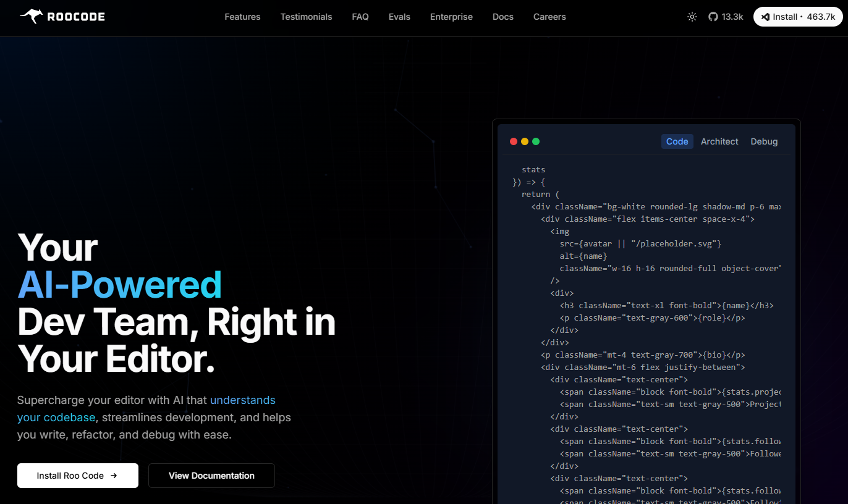Click the ROOCODE wordmark text in header
The width and height of the screenshot is (848, 504).
(76, 17)
